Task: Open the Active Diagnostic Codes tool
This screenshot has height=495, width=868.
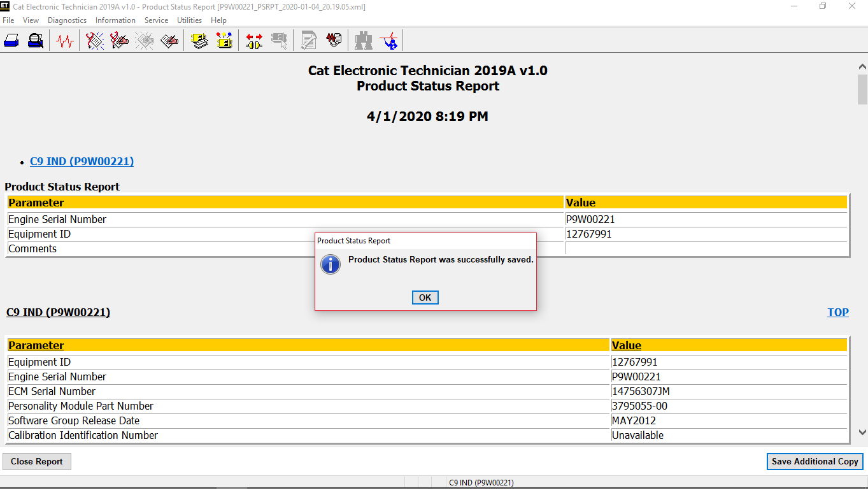Action: tap(94, 40)
